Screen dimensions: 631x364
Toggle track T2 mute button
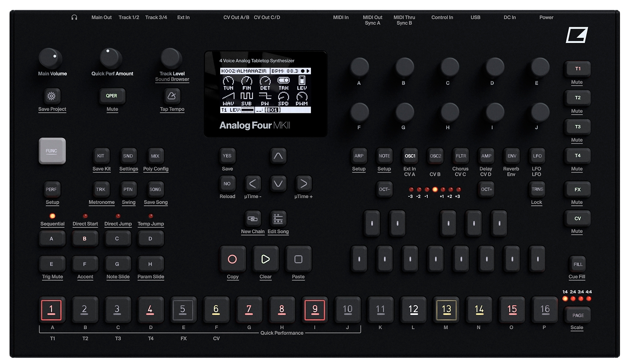pyautogui.click(x=577, y=98)
